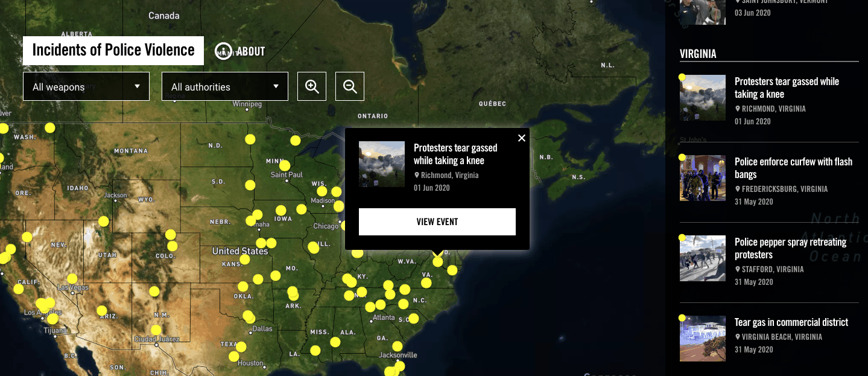This screenshot has height=376, width=868.
Task: Zoom out on the map
Action: (x=349, y=86)
